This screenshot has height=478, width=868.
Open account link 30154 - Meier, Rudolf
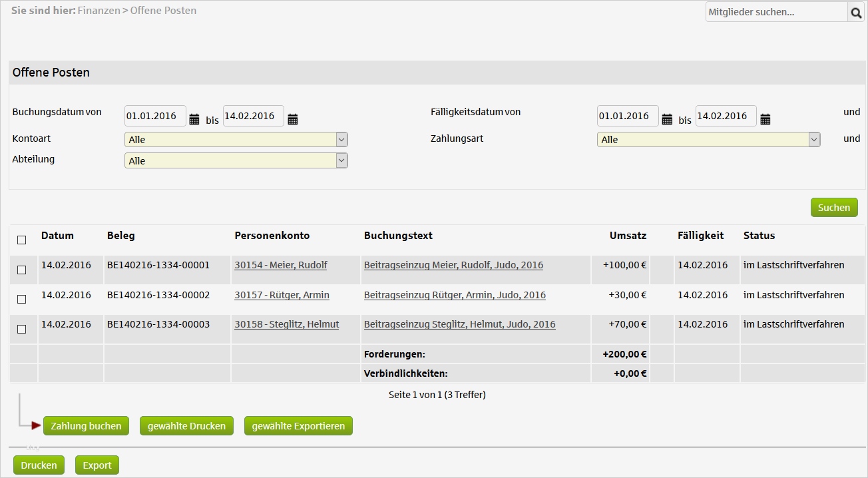280,265
